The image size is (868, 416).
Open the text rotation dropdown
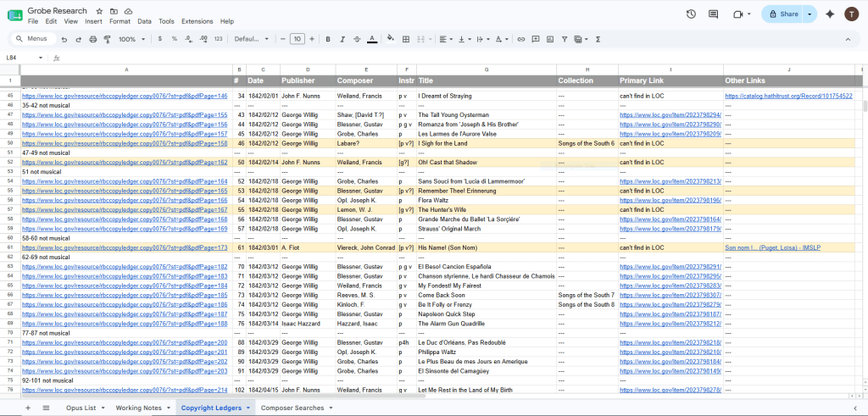(x=502, y=39)
